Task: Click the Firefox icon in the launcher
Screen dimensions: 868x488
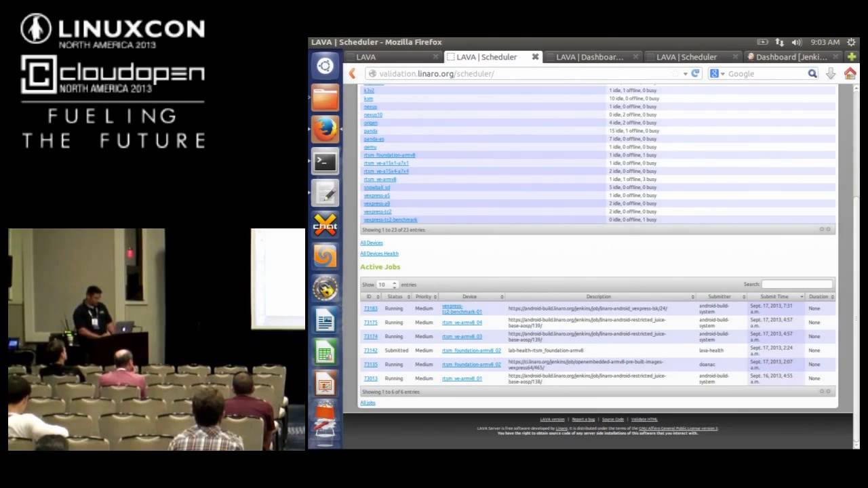Action: [325, 129]
